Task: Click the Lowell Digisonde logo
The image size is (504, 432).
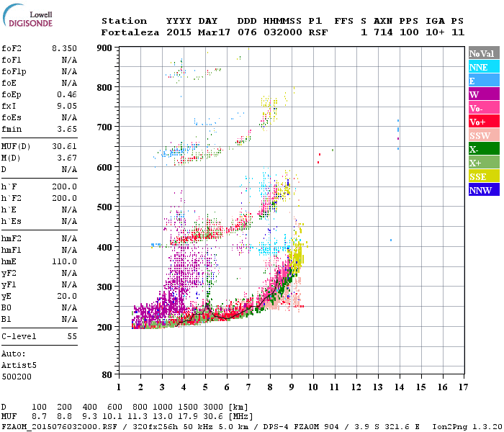Action: coord(27,15)
